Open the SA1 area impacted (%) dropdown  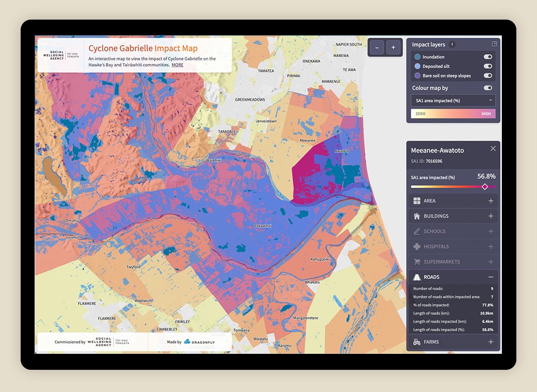tap(453, 101)
